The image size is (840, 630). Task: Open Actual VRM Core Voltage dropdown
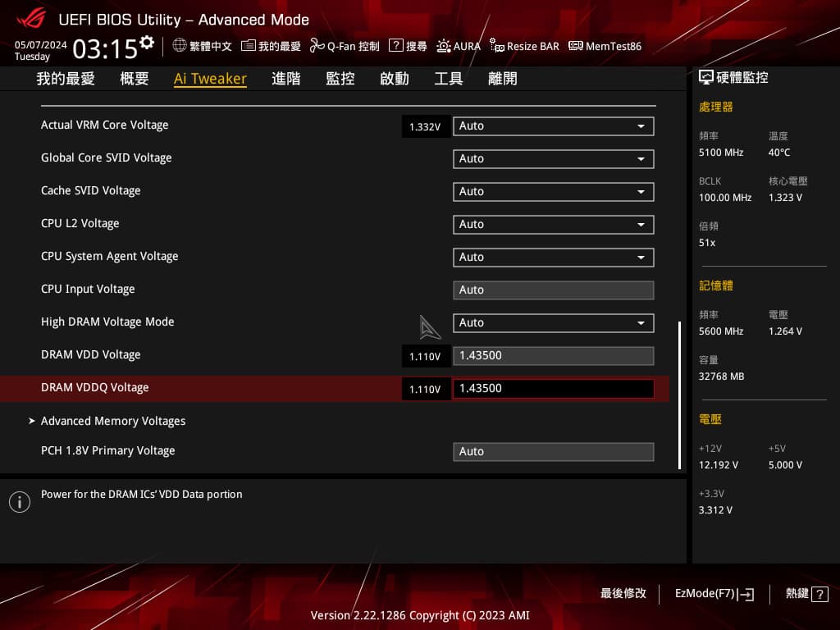point(554,126)
